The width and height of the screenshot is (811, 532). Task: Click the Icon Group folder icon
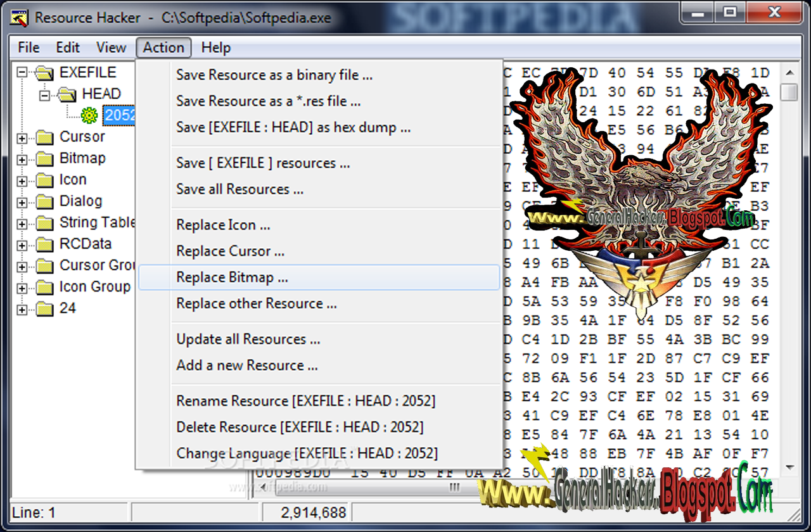[x=45, y=288]
